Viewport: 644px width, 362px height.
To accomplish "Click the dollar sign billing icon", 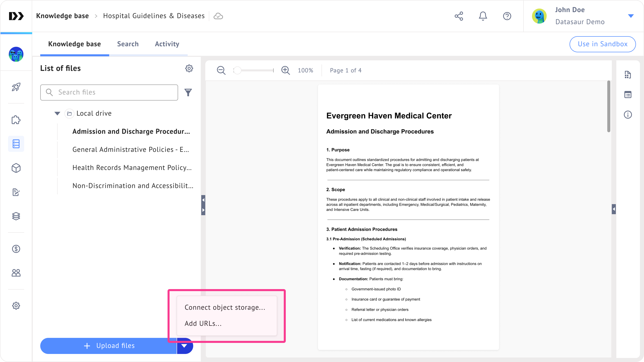I will [16, 249].
